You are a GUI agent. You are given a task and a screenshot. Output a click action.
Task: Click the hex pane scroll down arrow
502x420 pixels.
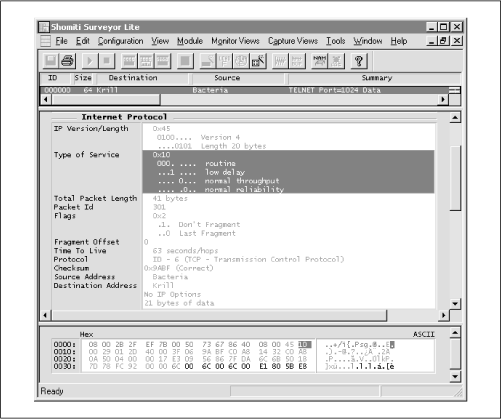455,377
